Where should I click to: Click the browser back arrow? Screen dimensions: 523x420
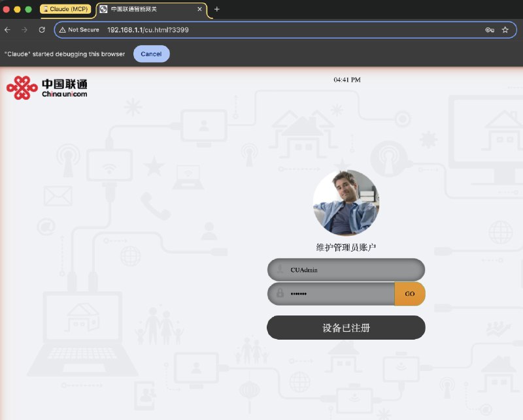coord(8,30)
